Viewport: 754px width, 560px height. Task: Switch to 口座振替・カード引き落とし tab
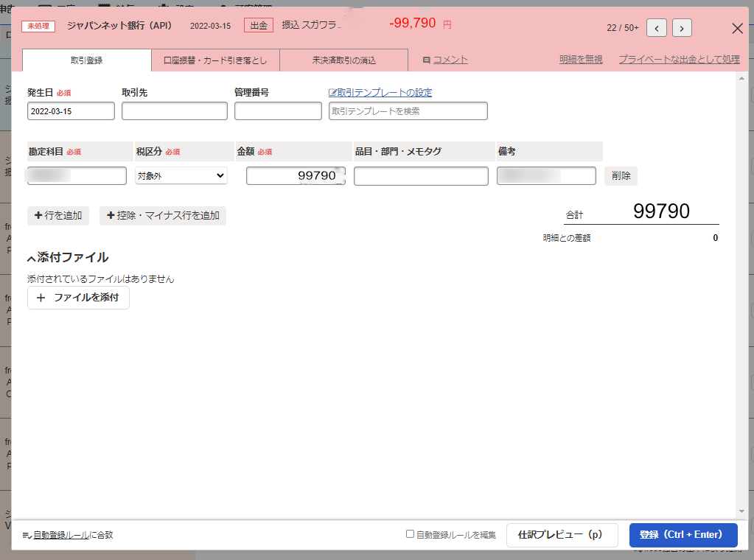tap(215, 60)
